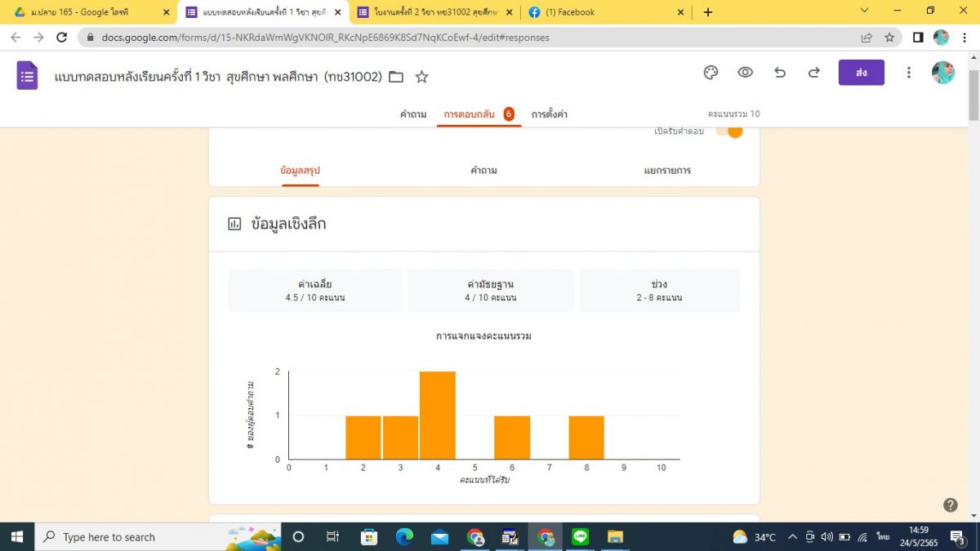
Task: Open the การตั้งค่า tab
Action: tap(549, 114)
